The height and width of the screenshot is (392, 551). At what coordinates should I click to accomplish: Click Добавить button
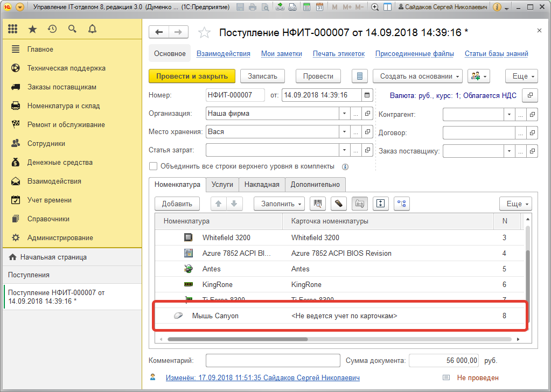177,204
